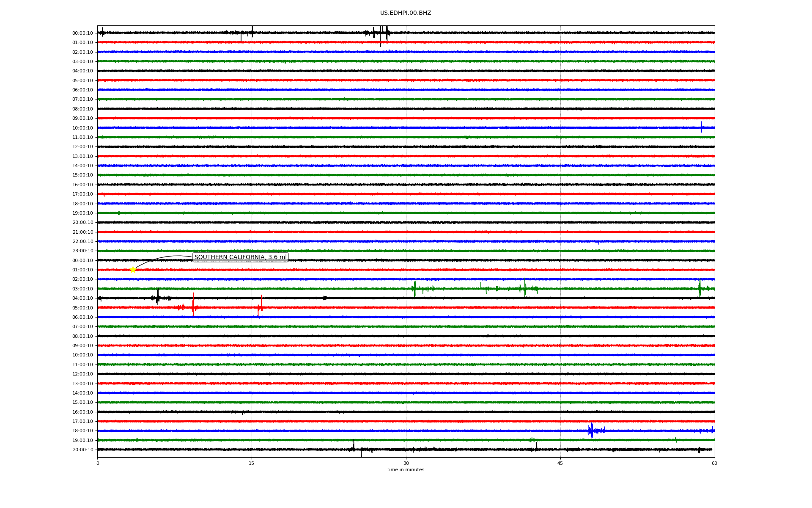Click the 15 tick label on the time axis

tap(252, 463)
